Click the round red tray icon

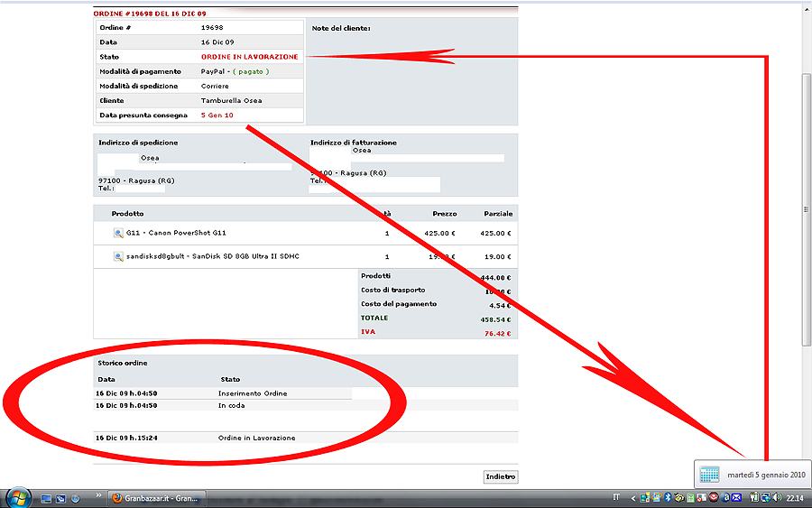coord(713,497)
